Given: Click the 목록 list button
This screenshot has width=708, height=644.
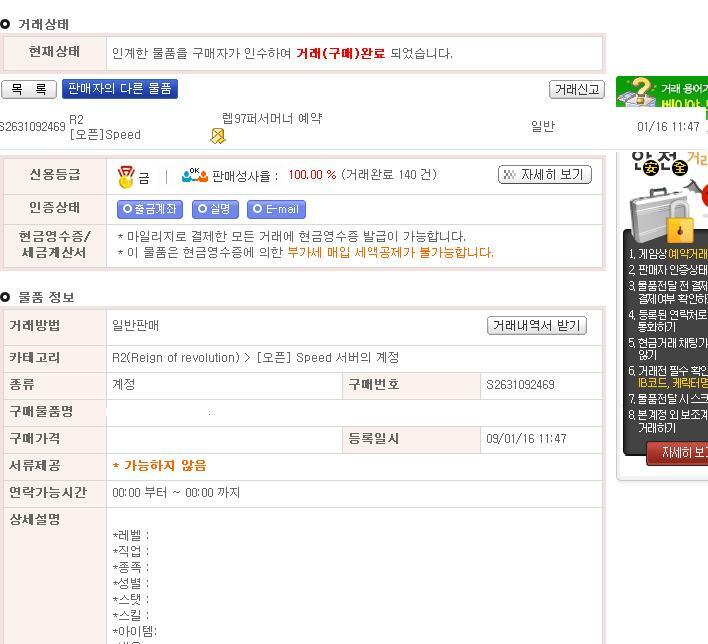Looking at the screenshot, I should tap(29, 89).
